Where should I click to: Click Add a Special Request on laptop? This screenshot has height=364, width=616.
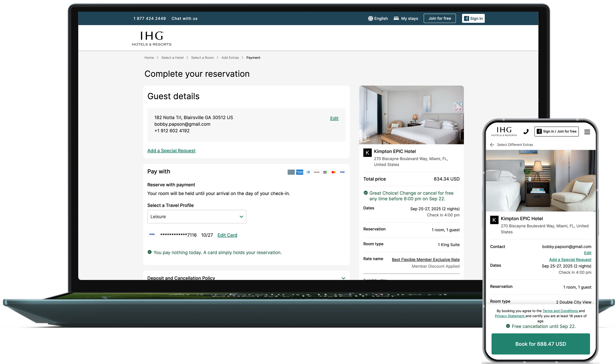(x=171, y=151)
